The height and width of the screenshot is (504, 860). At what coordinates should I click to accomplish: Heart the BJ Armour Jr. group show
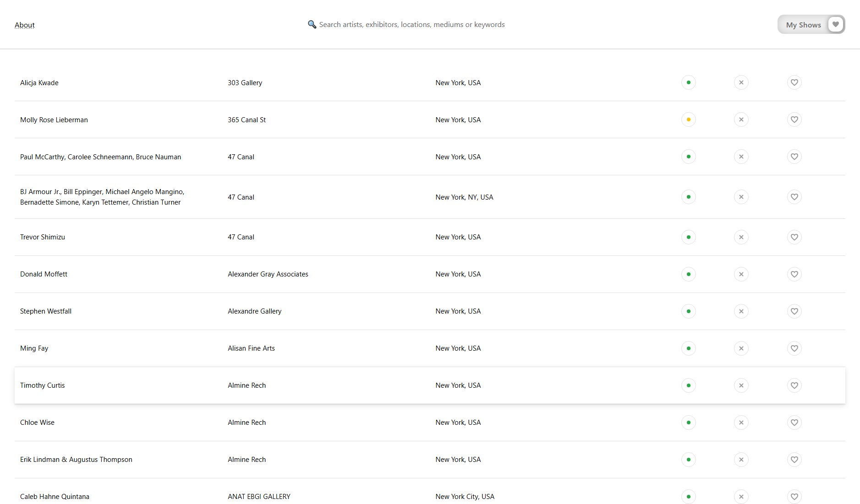coord(794,197)
